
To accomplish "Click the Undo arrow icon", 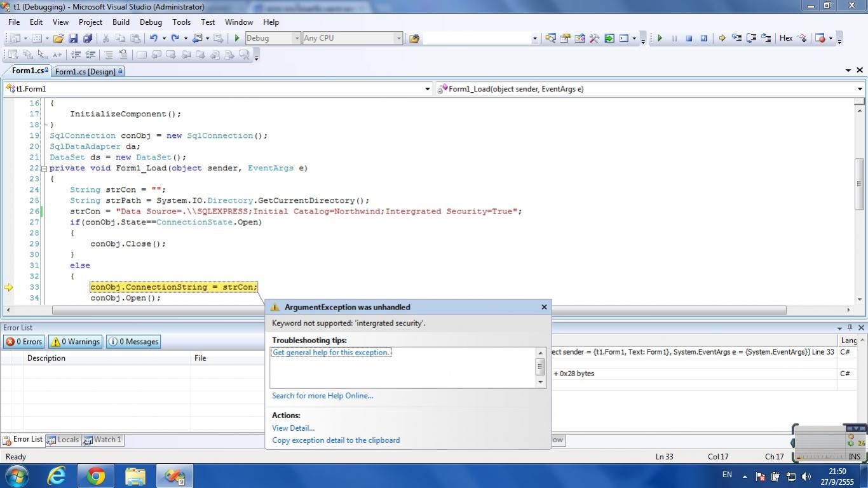I will 154,38.
